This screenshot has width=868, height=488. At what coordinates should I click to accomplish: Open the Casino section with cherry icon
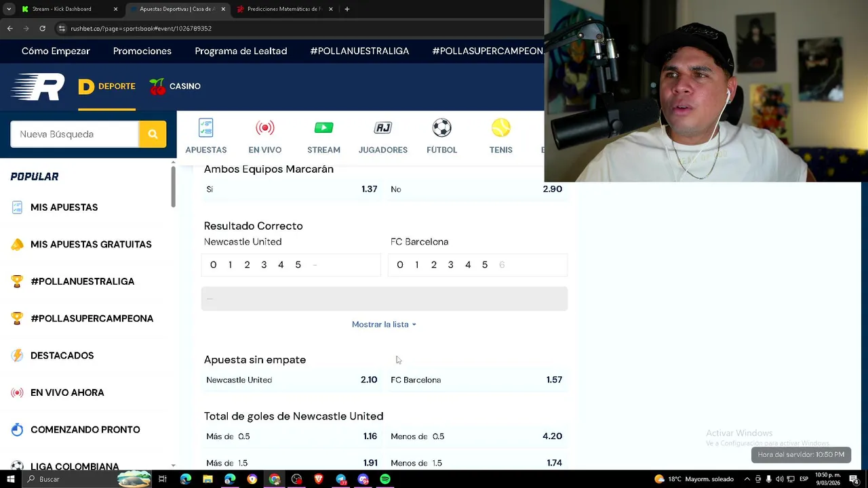click(175, 86)
